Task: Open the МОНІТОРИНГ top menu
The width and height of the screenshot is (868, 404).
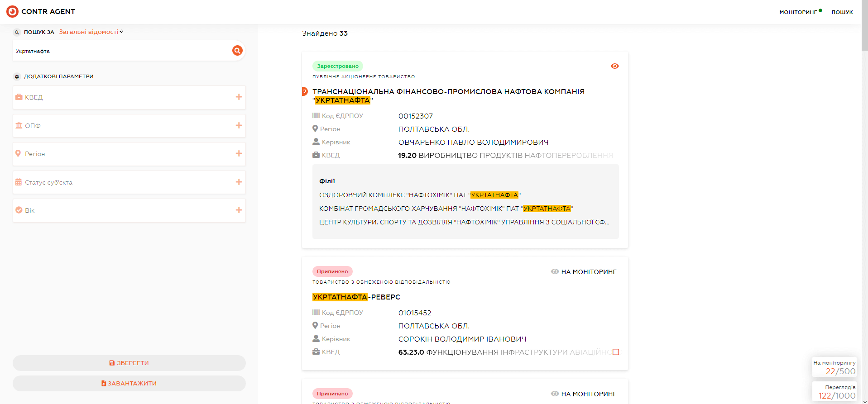Action: pyautogui.click(x=798, y=12)
